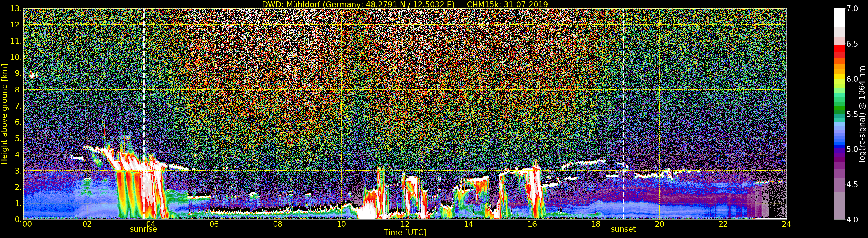This screenshot has height=238, width=868.
Task: Click the '6.' height axis tick label
Action: (x=18, y=122)
